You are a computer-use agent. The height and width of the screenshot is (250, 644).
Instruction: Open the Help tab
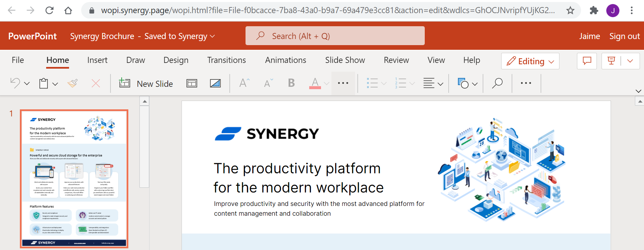pyautogui.click(x=472, y=60)
